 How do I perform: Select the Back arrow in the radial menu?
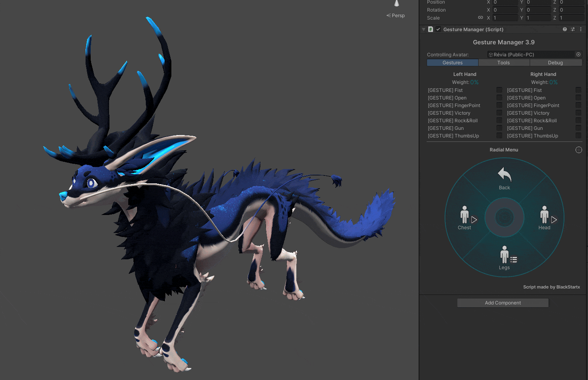click(x=504, y=178)
